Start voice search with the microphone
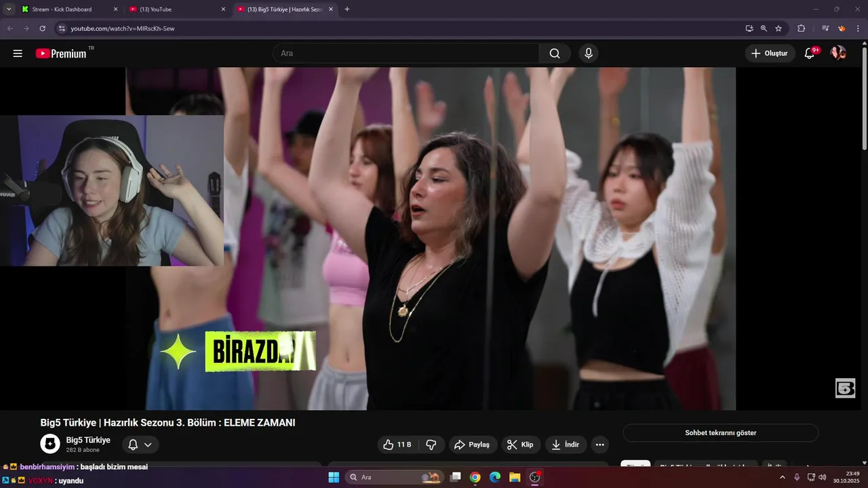868x488 pixels. pyautogui.click(x=588, y=54)
